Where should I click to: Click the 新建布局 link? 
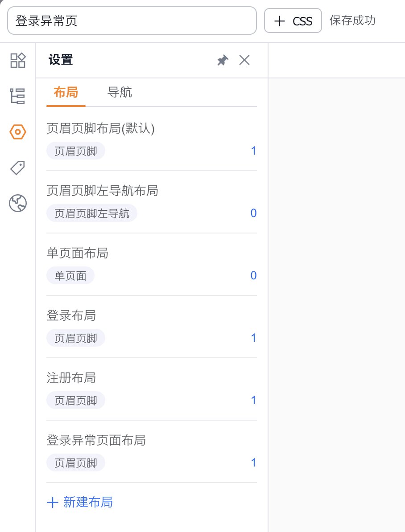coord(80,503)
